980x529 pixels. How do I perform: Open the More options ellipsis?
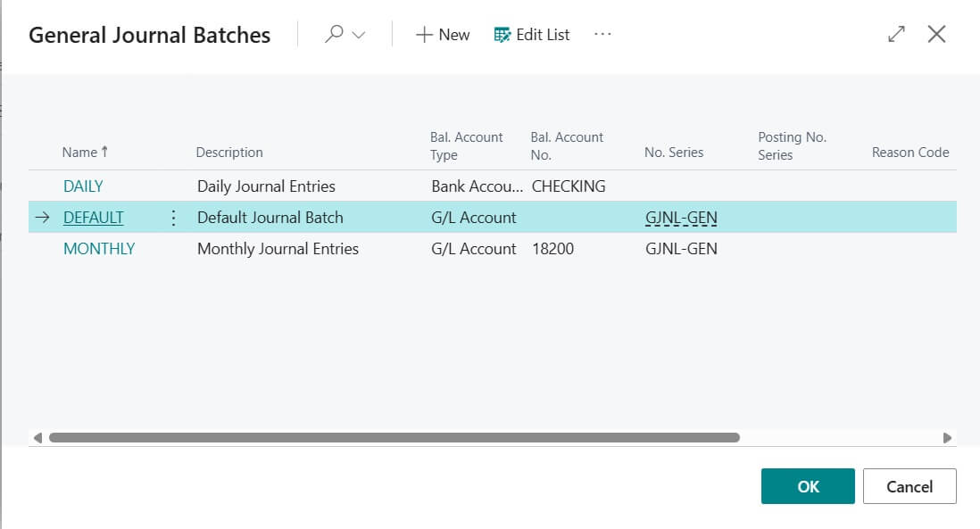(602, 35)
